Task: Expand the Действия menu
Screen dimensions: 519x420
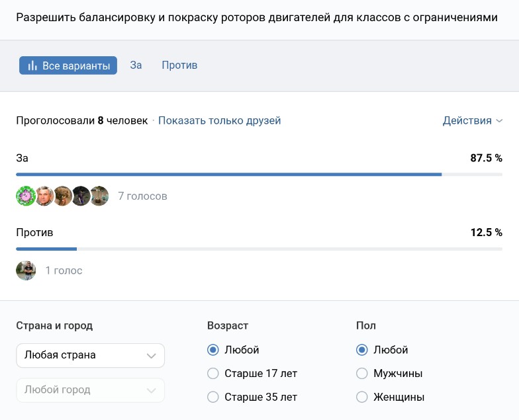Action: 467,120
